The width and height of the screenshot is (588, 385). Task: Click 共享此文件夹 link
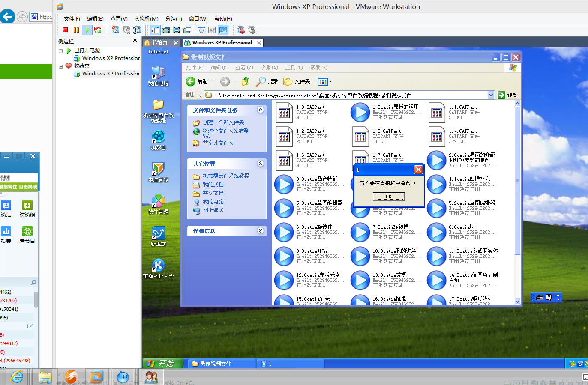218,143
